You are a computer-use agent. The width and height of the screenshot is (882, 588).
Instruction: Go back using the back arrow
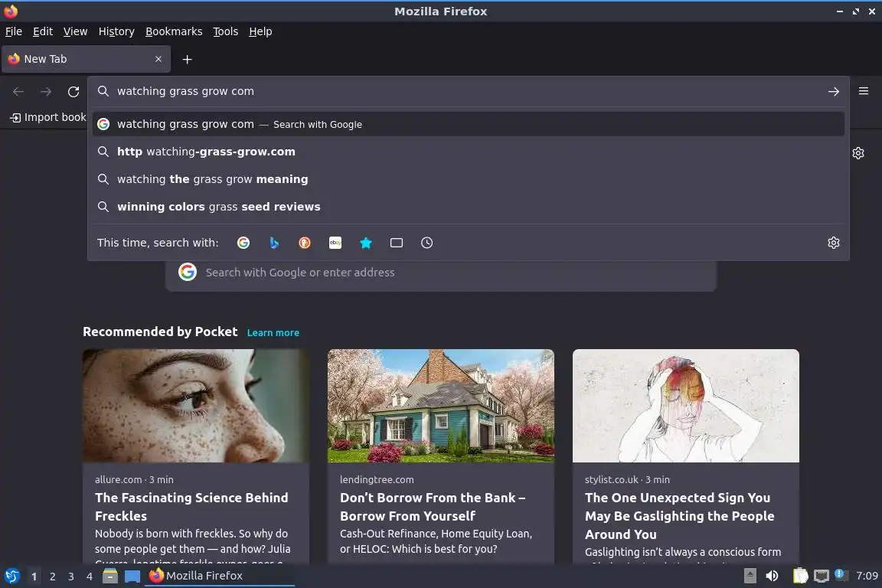click(18, 91)
